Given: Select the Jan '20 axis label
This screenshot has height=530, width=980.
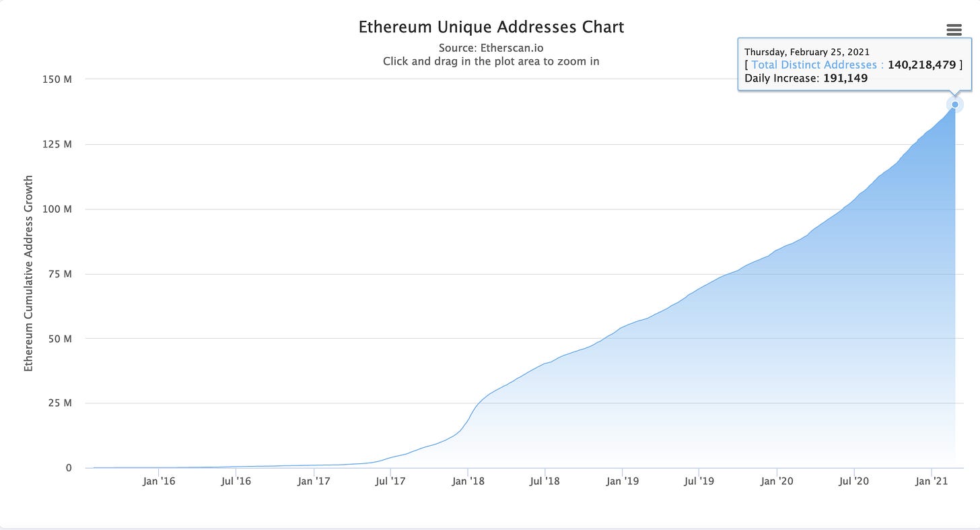Looking at the screenshot, I should [x=778, y=482].
